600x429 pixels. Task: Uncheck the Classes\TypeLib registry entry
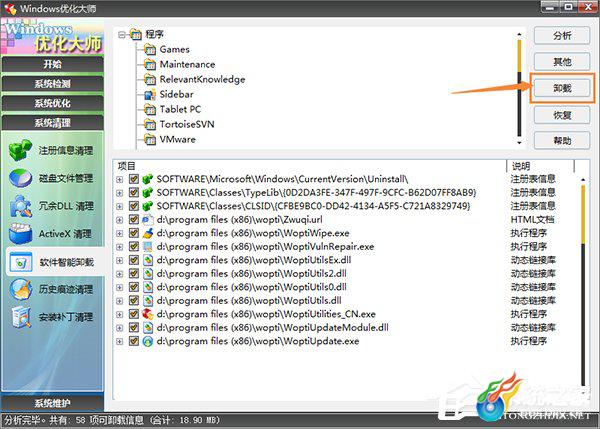point(134,192)
